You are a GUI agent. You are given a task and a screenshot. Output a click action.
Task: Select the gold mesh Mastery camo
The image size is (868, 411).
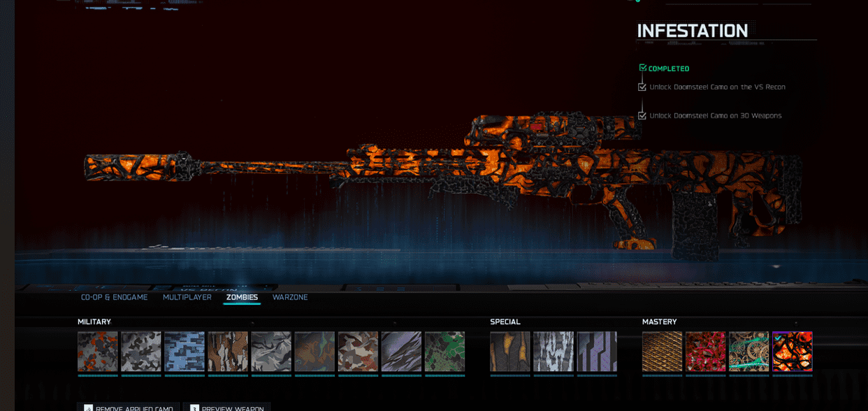click(662, 351)
